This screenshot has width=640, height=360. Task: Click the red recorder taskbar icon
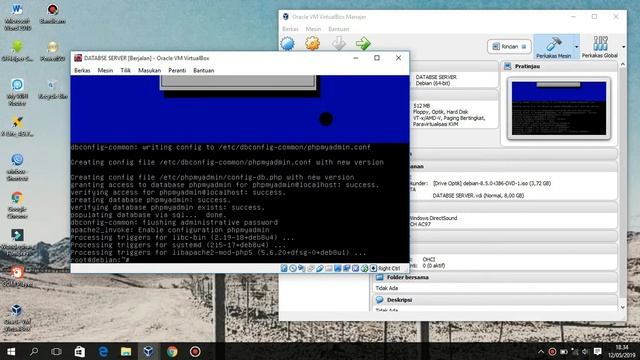pos(195,351)
